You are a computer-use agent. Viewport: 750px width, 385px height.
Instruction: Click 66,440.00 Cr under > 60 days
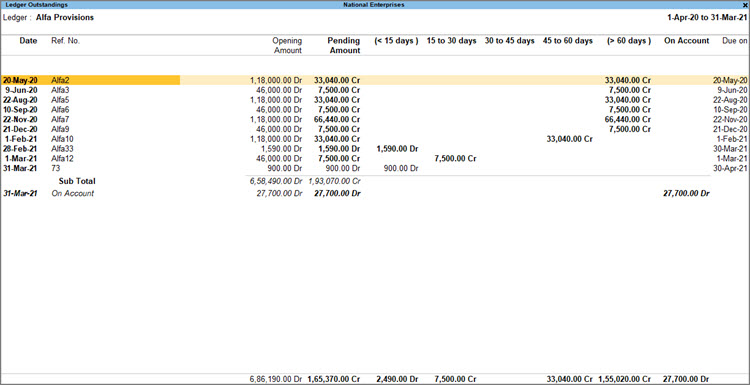(628, 119)
